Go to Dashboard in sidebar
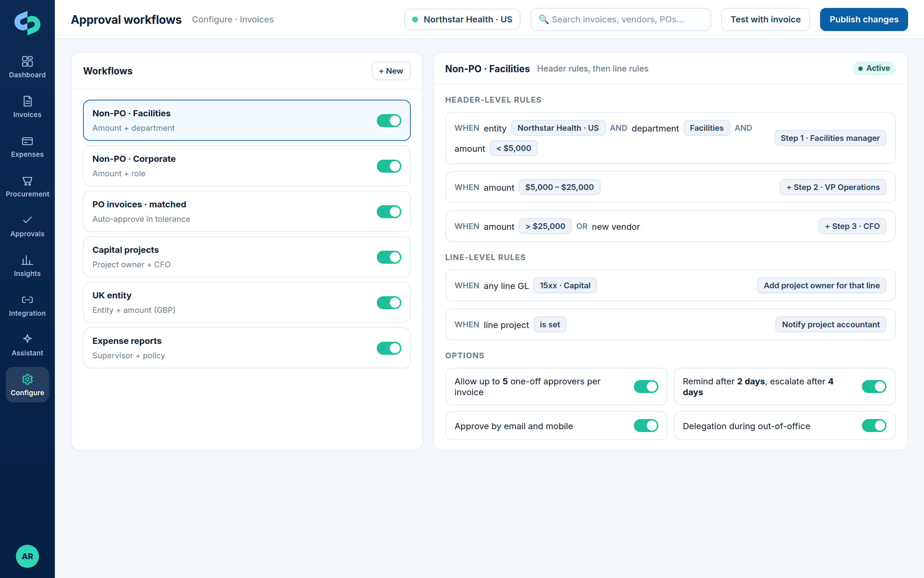Image resolution: width=924 pixels, height=578 pixels. pos(27,67)
